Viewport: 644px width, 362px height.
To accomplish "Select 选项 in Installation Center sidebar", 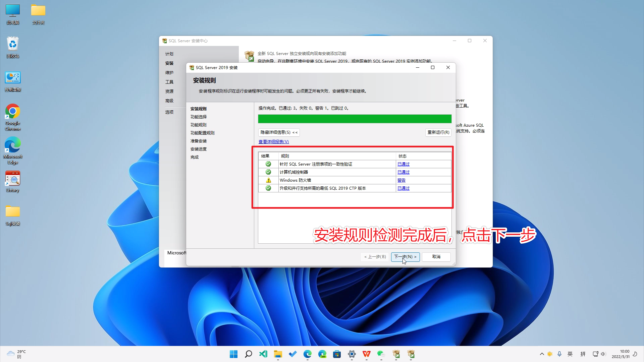I will 169,112.
